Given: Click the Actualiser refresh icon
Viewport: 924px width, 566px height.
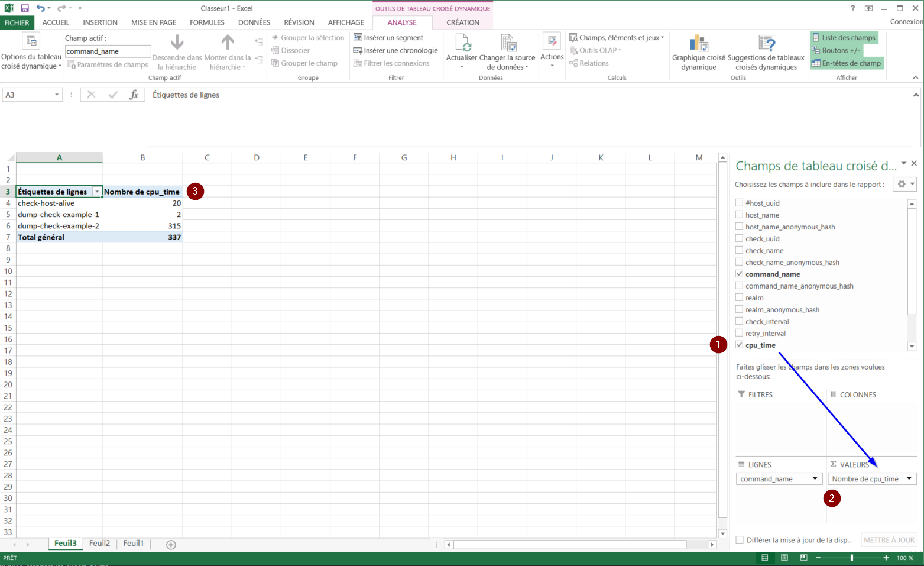Looking at the screenshot, I should click(462, 43).
